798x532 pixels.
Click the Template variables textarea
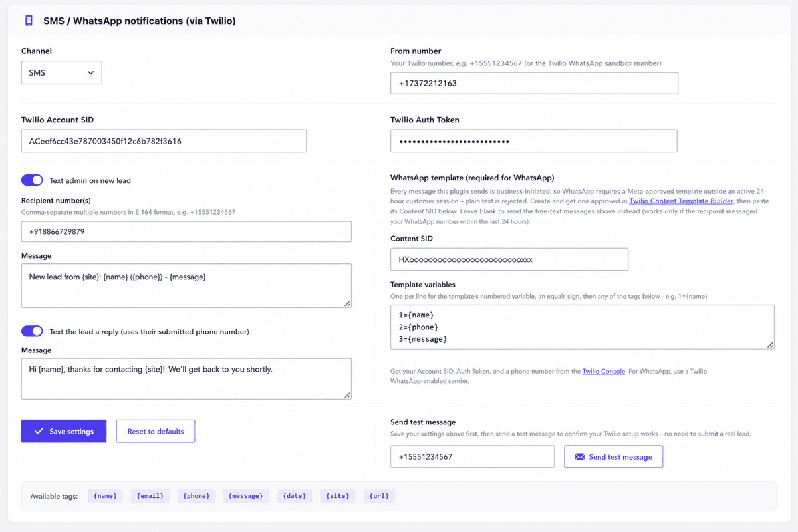coord(583,327)
